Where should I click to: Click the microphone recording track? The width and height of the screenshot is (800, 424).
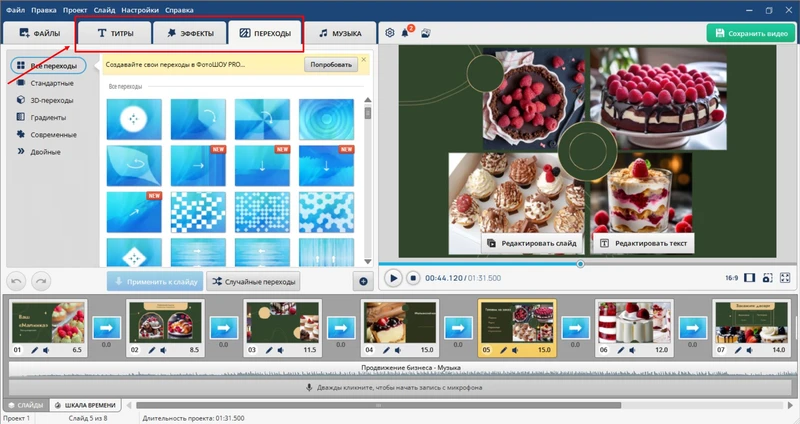[x=398, y=388]
